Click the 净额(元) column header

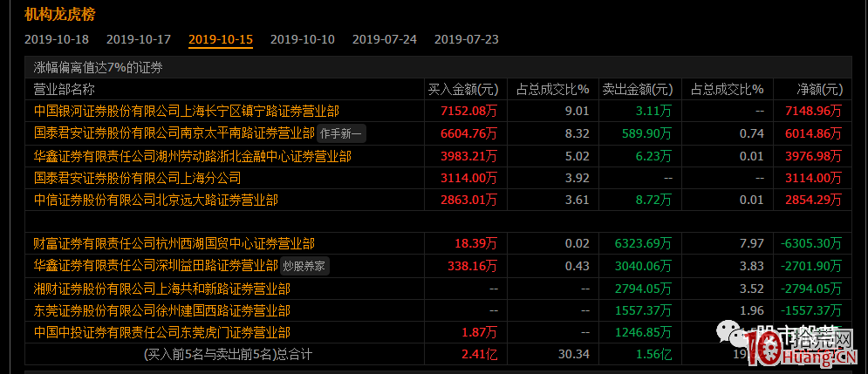(x=820, y=90)
